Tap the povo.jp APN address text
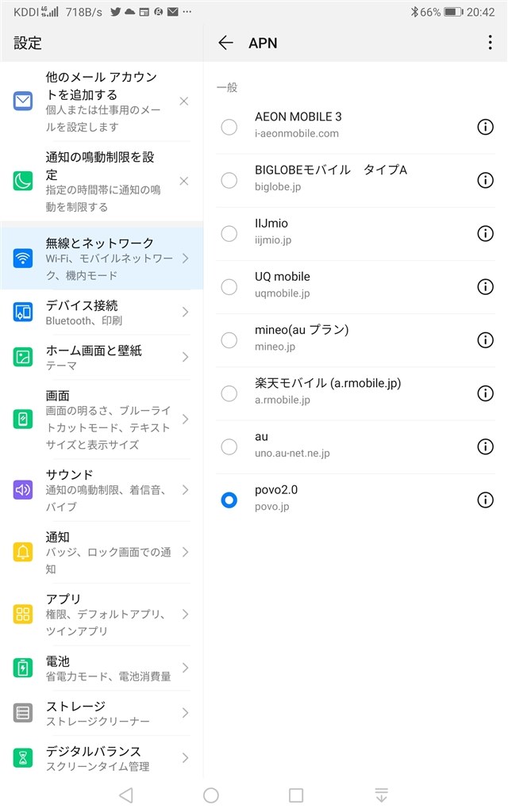The width and height of the screenshot is (508, 812). [x=271, y=507]
